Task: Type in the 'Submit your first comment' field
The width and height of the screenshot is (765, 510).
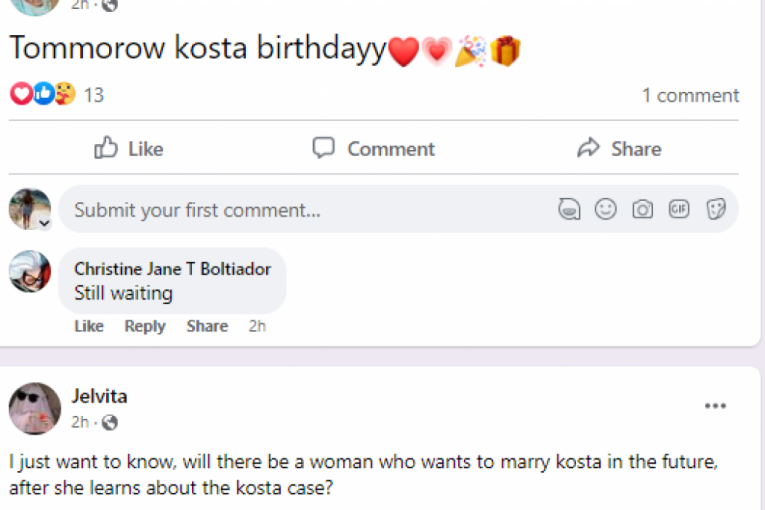Action: coord(300,210)
